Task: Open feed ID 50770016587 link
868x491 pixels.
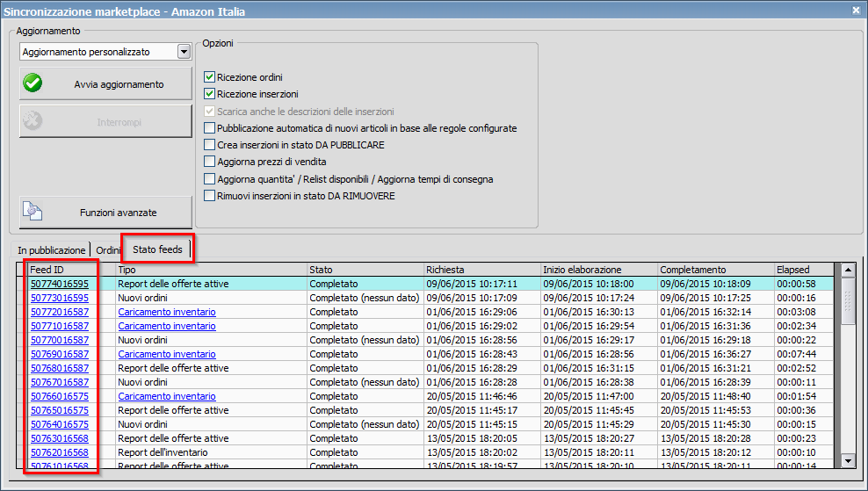Action: point(59,340)
